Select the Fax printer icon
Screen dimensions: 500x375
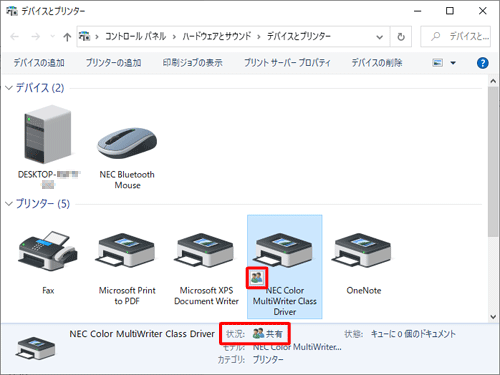48,251
